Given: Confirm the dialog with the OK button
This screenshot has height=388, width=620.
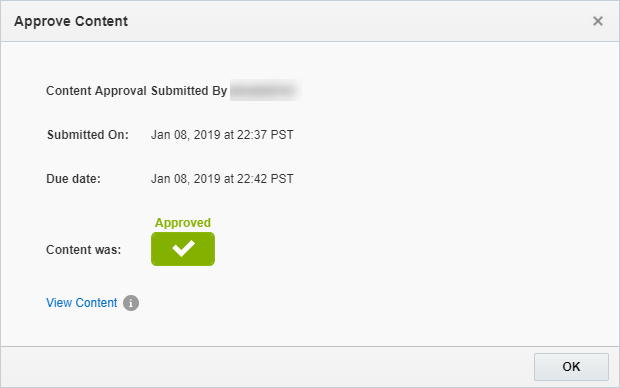Looking at the screenshot, I should pyautogui.click(x=571, y=367).
